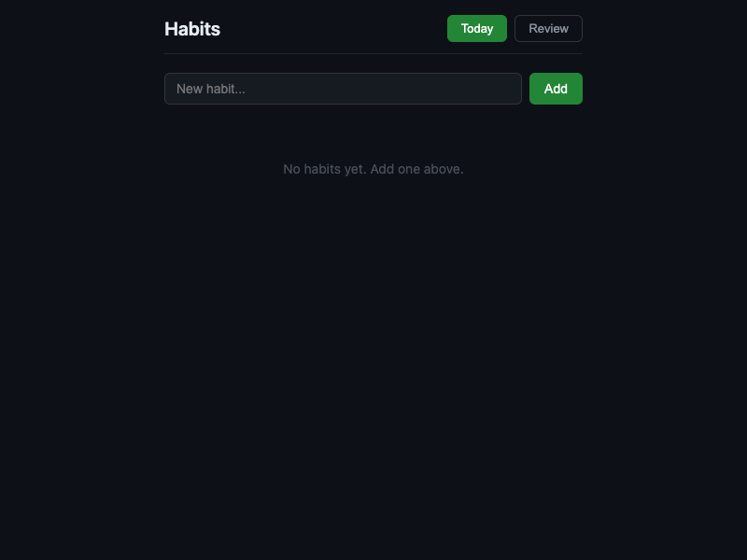Submit a new habit with Add
747x560 pixels.
(556, 89)
